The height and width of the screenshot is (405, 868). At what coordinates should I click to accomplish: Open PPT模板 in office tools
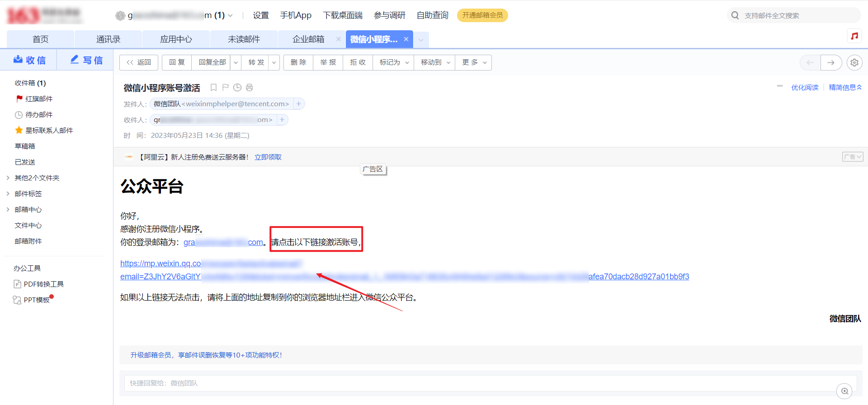point(31,300)
